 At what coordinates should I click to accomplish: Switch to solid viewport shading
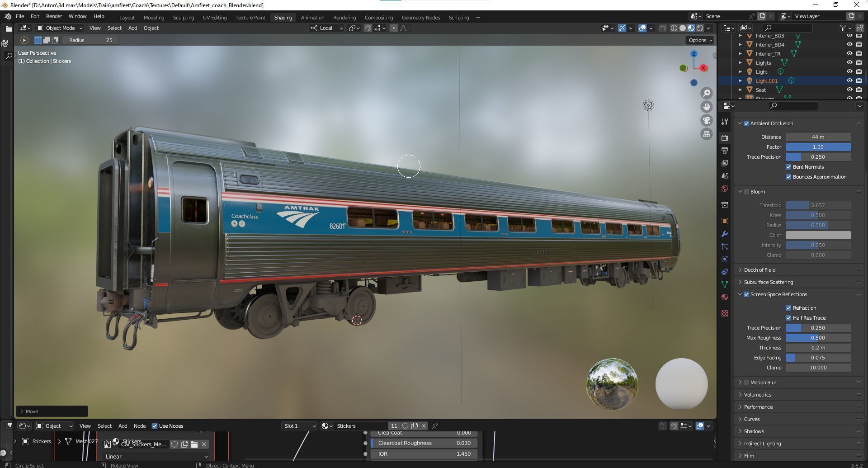click(683, 28)
